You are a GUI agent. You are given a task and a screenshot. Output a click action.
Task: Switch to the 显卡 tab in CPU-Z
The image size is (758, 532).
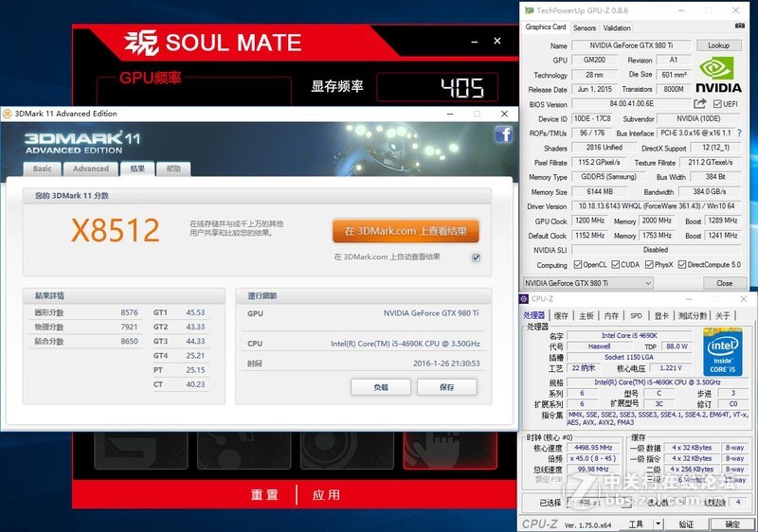[660, 316]
